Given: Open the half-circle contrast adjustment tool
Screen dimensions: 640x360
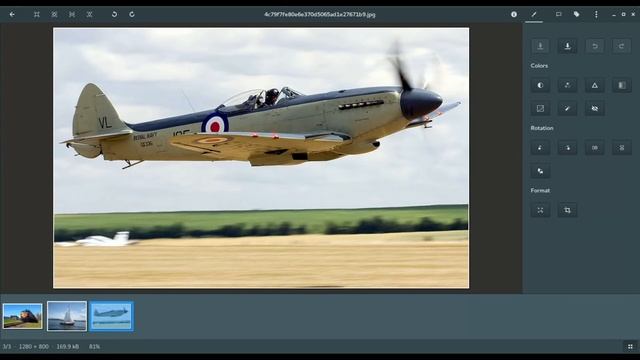Looking at the screenshot, I should click(540, 85).
